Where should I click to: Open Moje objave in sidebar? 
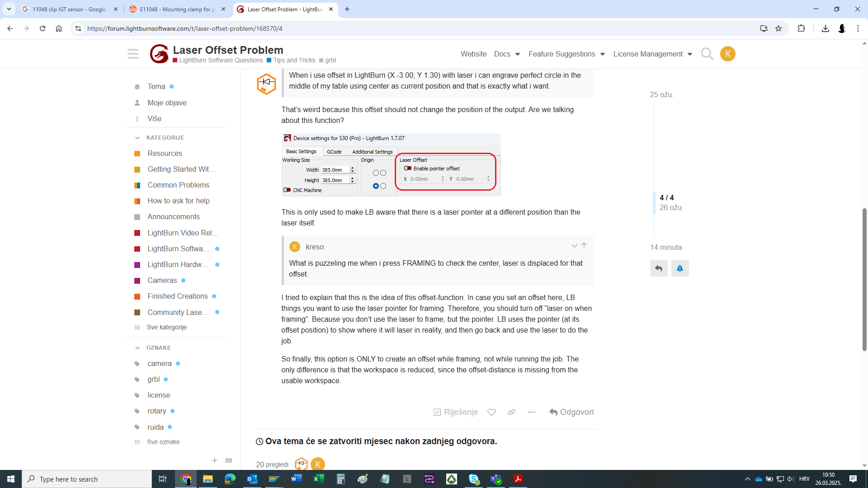[x=167, y=103]
